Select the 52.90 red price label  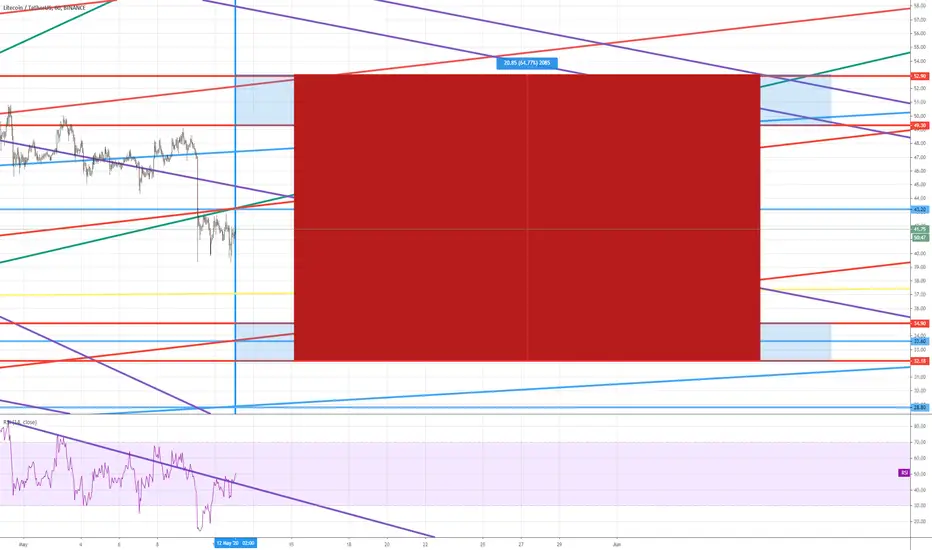(920, 76)
